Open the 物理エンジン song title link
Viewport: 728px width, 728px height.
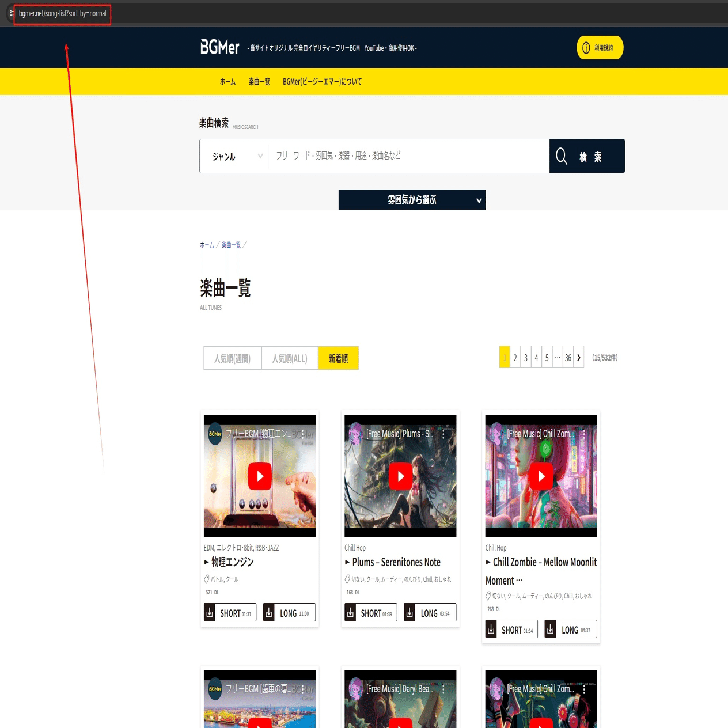pyautogui.click(x=232, y=562)
